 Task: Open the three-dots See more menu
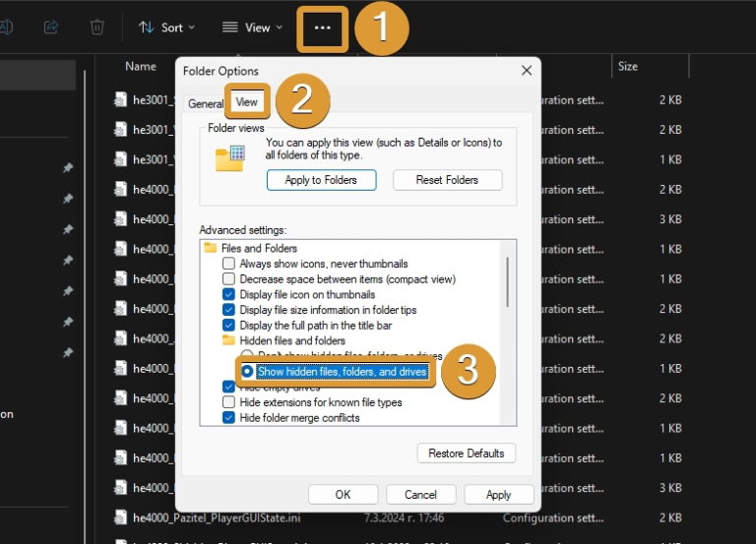click(x=322, y=28)
